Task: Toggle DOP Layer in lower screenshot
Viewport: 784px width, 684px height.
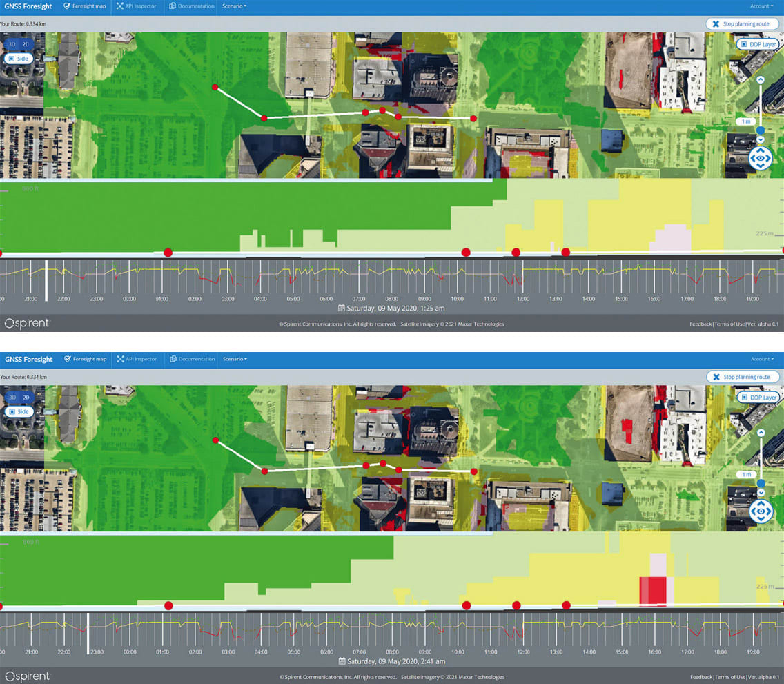Action: [759, 398]
